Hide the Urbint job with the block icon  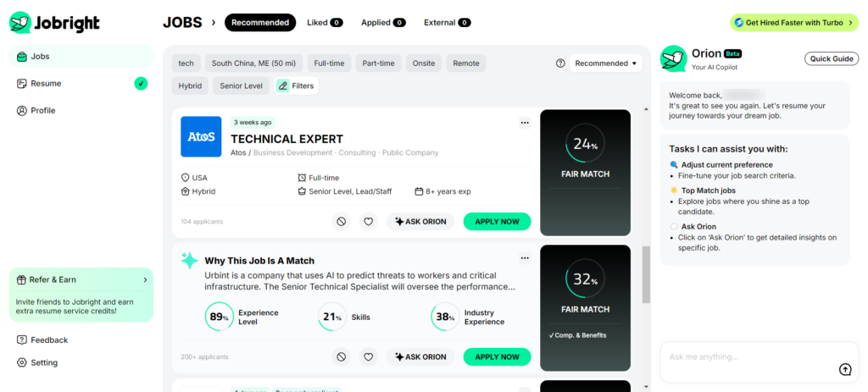tap(341, 357)
